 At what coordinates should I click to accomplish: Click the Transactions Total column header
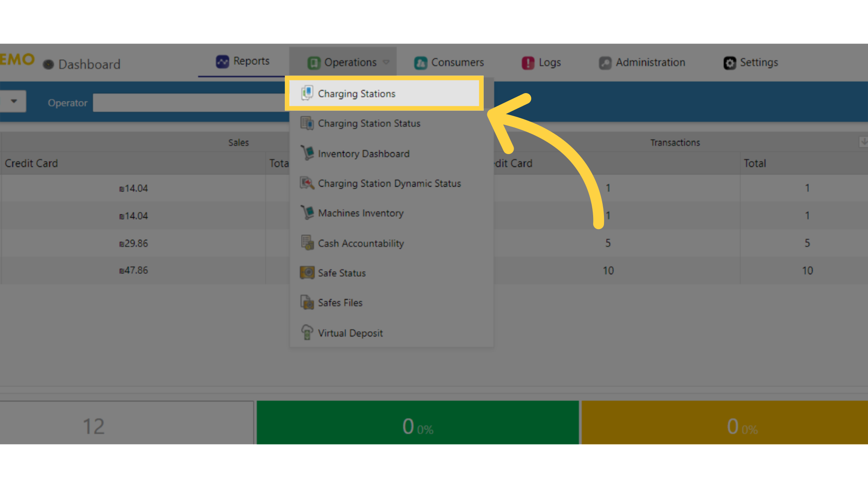pos(804,163)
